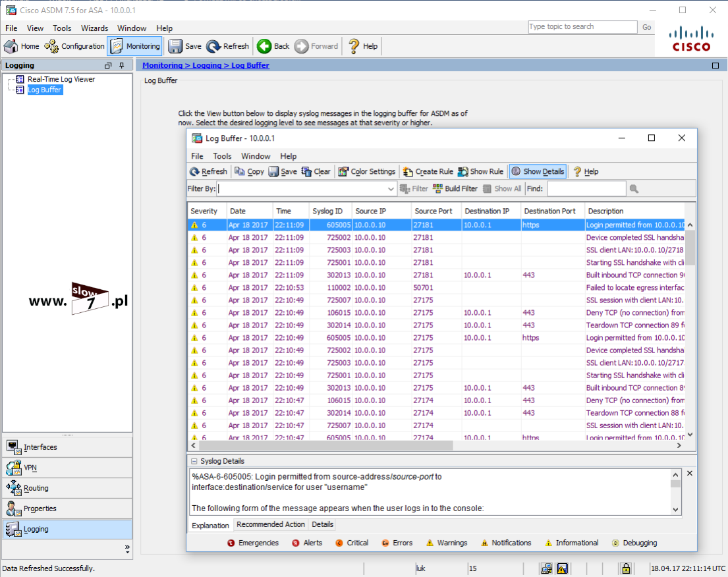
Task: Refresh the Log Buffer window
Action: click(x=208, y=171)
